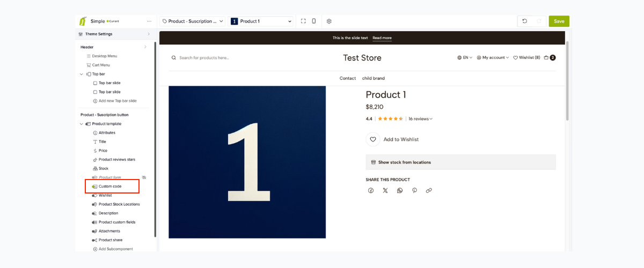Open the Product - Suscription template dropdown

pyautogui.click(x=193, y=21)
